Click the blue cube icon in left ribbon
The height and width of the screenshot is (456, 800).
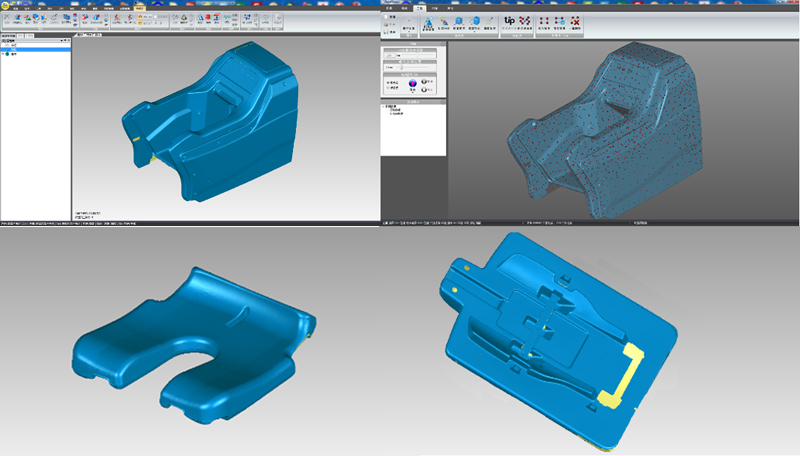(66, 18)
